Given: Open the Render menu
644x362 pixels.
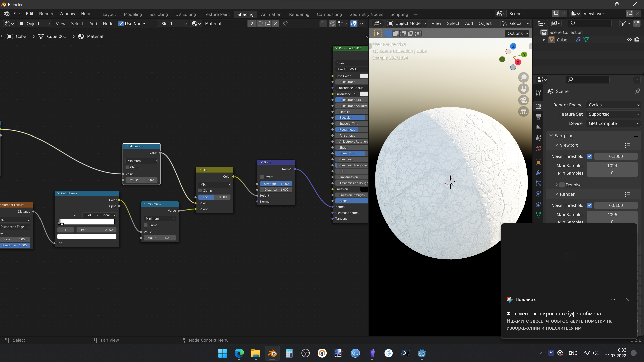Looking at the screenshot, I should pos(46,14).
